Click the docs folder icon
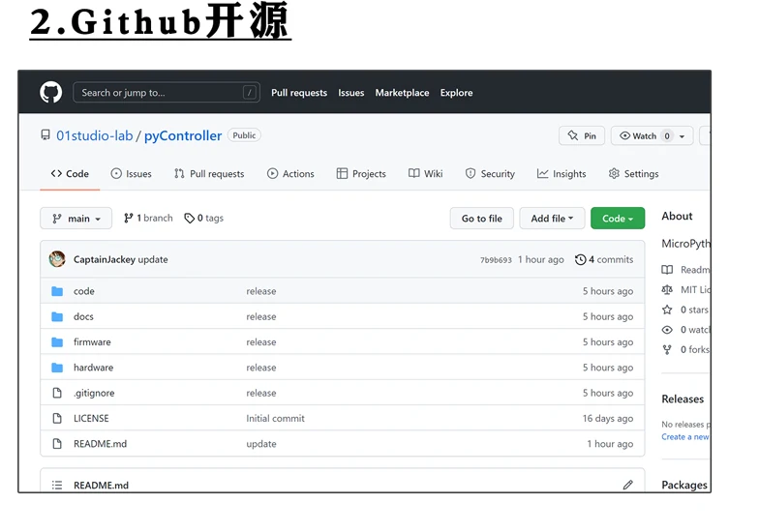Image resolution: width=759 pixels, height=532 pixels. (x=57, y=317)
